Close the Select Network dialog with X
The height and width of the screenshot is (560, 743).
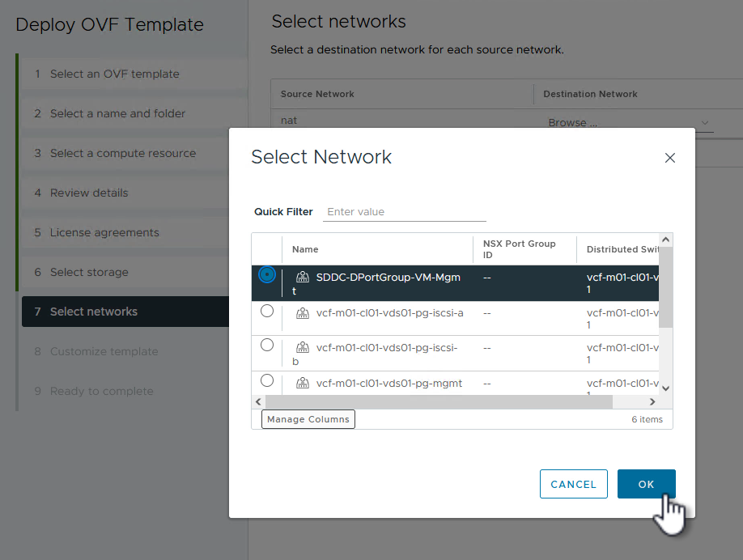point(669,158)
